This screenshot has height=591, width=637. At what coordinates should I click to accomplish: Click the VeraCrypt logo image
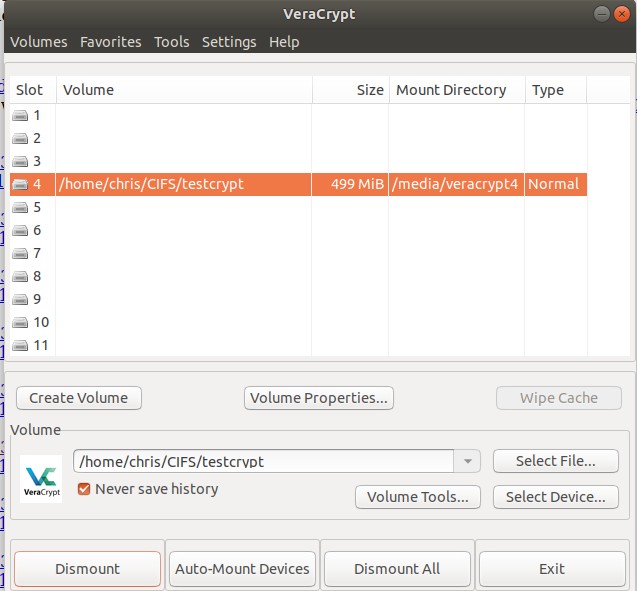point(41,478)
